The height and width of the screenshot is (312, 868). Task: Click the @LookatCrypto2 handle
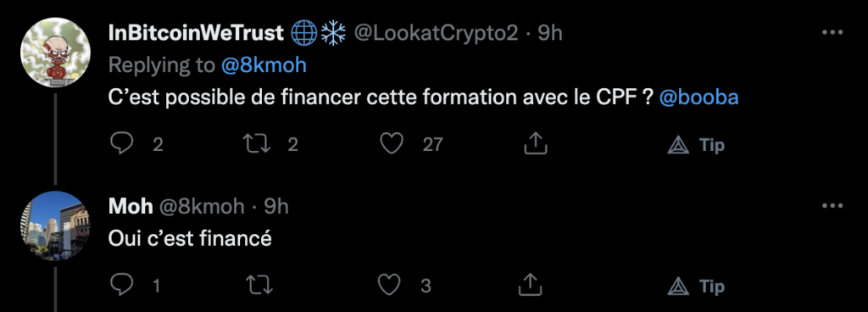pos(436,33)
